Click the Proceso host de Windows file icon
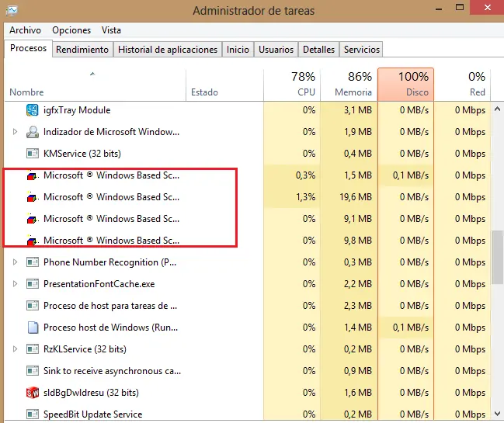Screen dimensions: 504x423 click(x=33, y=328)
